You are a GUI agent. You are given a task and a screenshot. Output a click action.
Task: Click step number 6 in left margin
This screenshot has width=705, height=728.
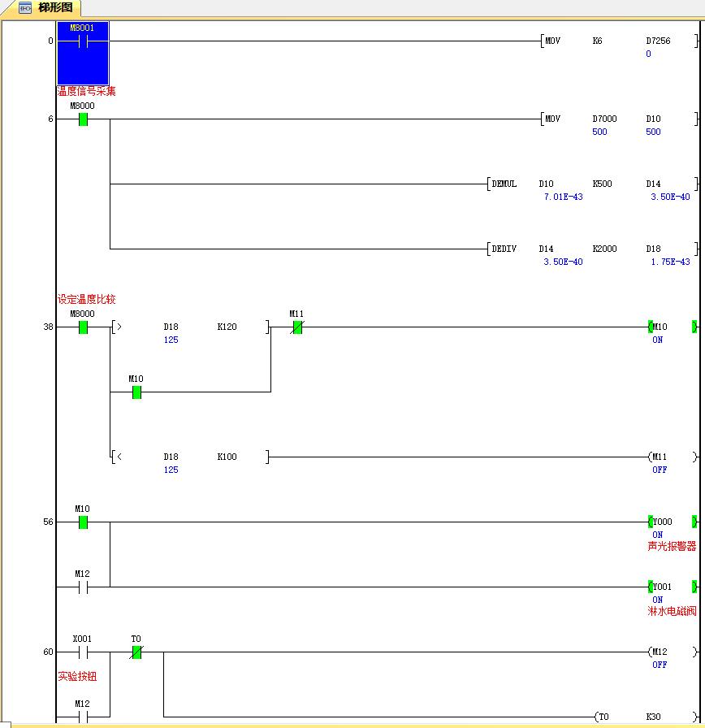50,119
